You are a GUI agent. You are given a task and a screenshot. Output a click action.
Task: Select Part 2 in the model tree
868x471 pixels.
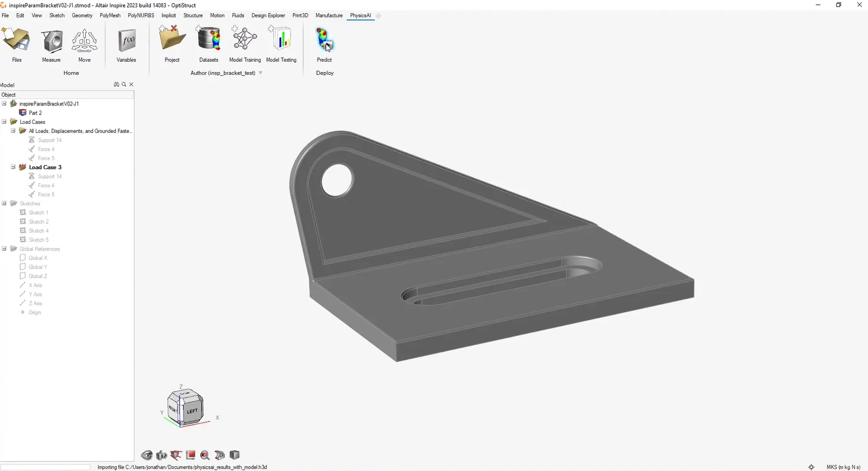coord(35,113)
